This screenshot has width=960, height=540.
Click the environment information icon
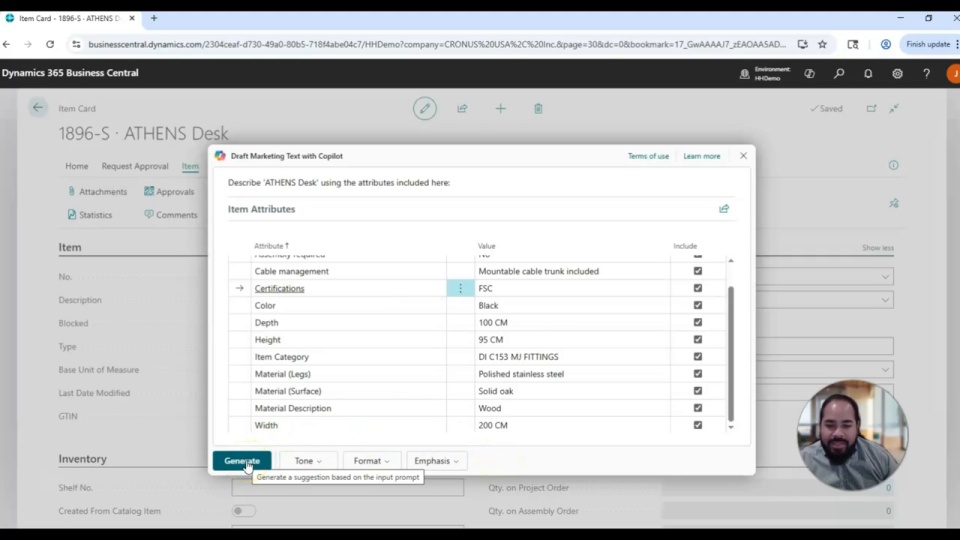pyautogui.click(x=744, y=74)
